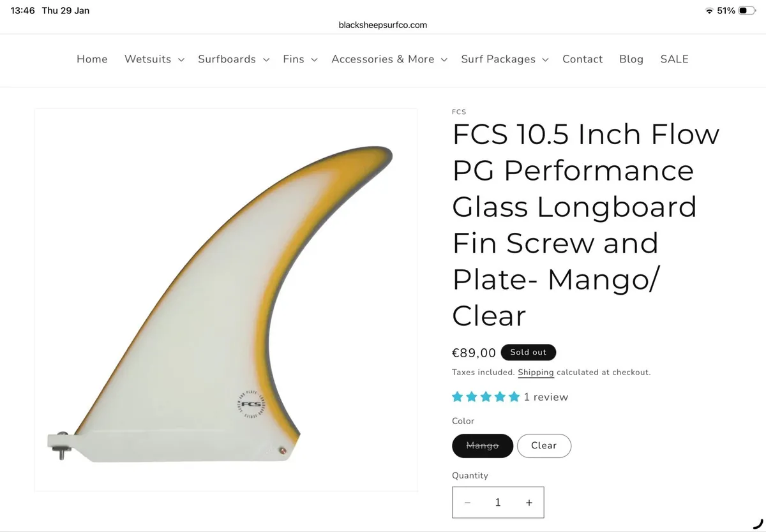Navigate to the SALE menu item
The width and height of the screenshot is (766, 532).
pos(674,59)
